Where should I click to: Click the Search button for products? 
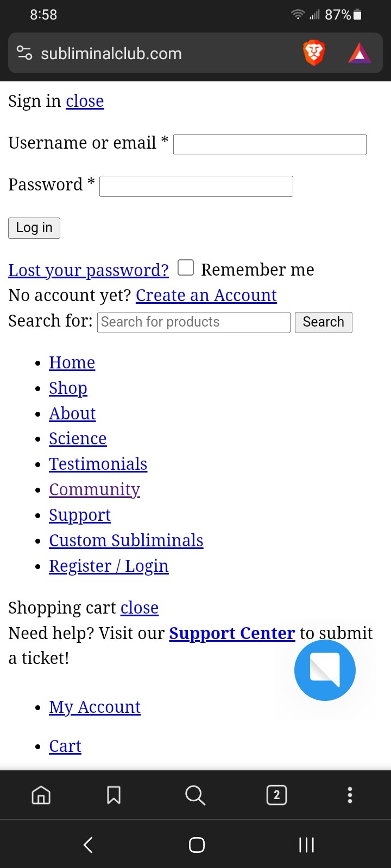[x=324, y=322]
